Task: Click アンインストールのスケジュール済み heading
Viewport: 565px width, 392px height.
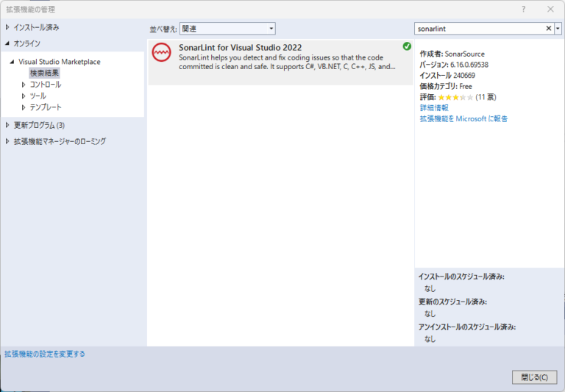Action: (x=467, y=327)
